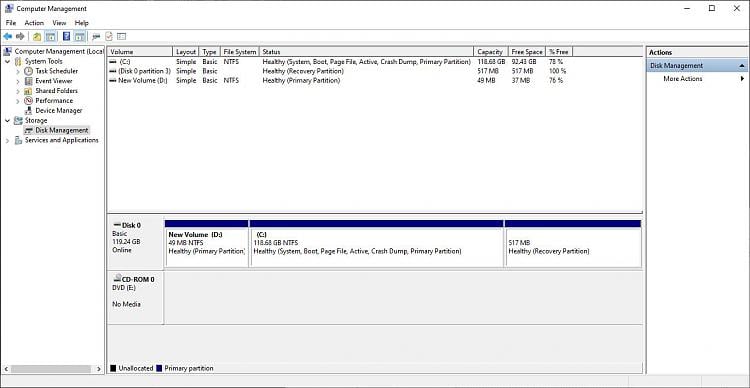Sort by the Layout column header
Image resolution: width=750 pixels, height=388 pixels.
(x=186, y=52)
